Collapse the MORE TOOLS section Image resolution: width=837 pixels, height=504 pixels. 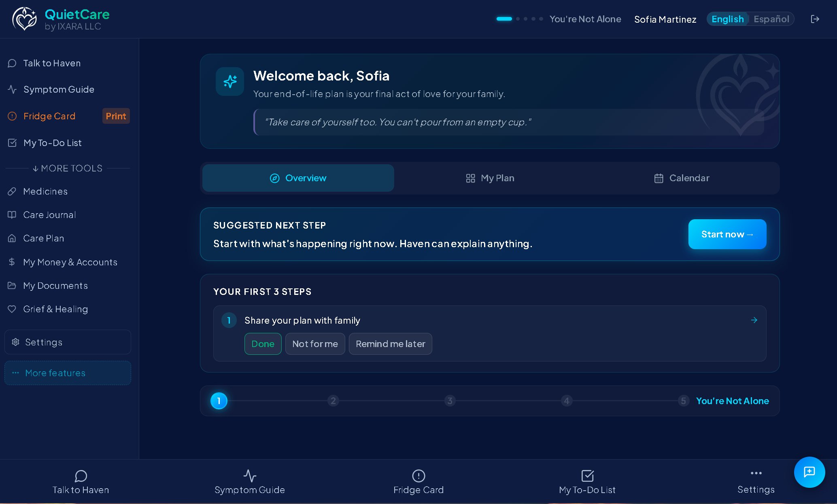click(68, 168)
